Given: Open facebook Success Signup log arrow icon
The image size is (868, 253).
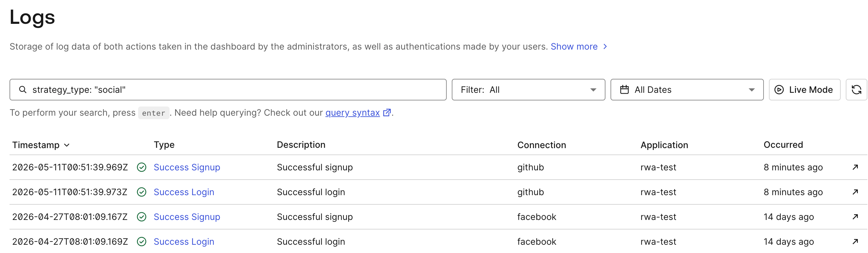Looking at the screenshot, I should coord(855,217).
